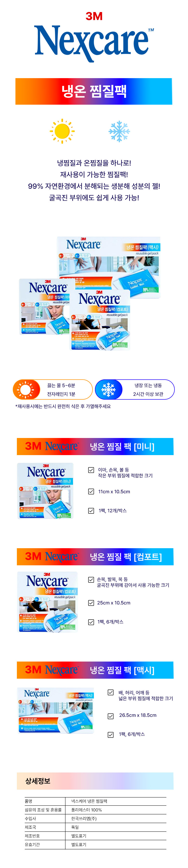This screenshot has width=188, height=868.
Task: Click the 냉온 찜질팩 gradient title banner
Action: 94,91
